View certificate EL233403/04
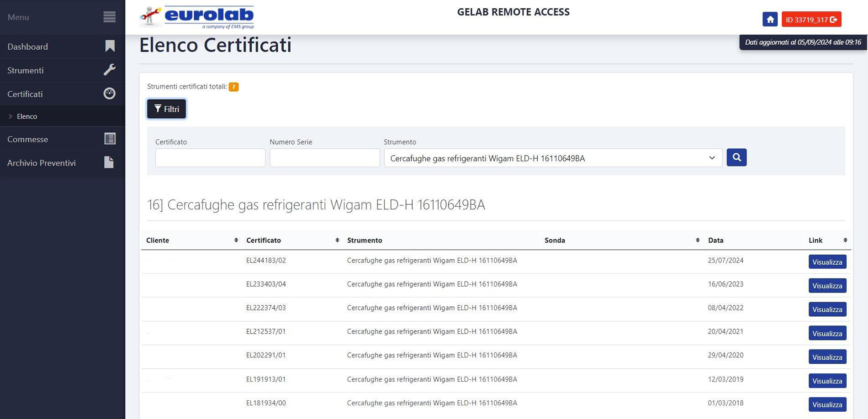This screenshot has width=868, height=419. [x=827, y=286]
